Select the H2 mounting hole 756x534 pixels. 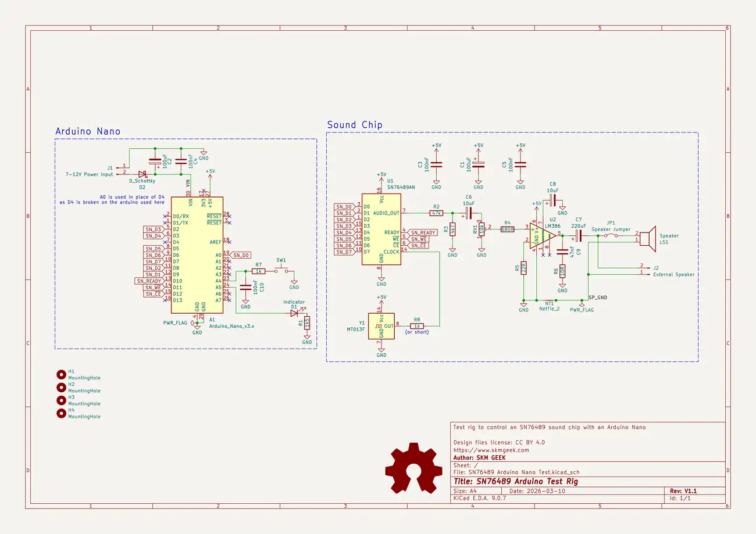point(61,388)
